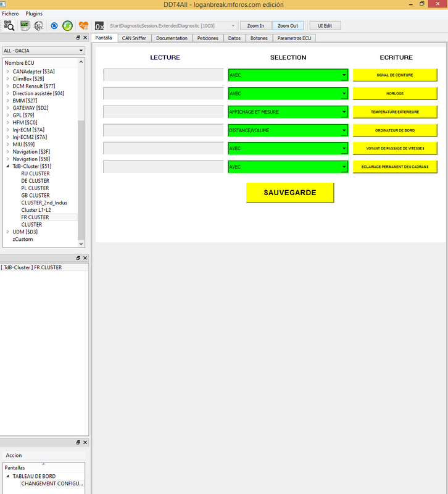Screen dimensions: 448x494
Task: Click the orange heart diagnostic icon
Action: pos(83,25)
